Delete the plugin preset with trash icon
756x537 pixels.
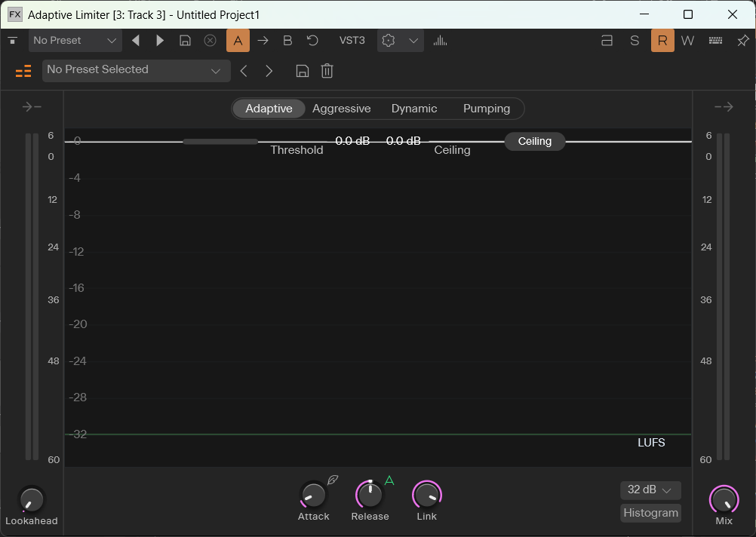tap(327, 72)
